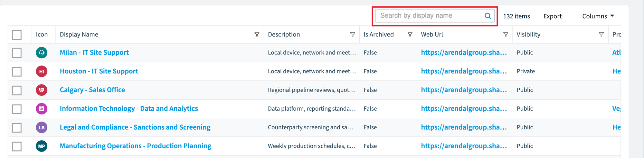644x158 pixels.
Task: Open Milan - IT Site Support
Action: (x=94, y=53)
